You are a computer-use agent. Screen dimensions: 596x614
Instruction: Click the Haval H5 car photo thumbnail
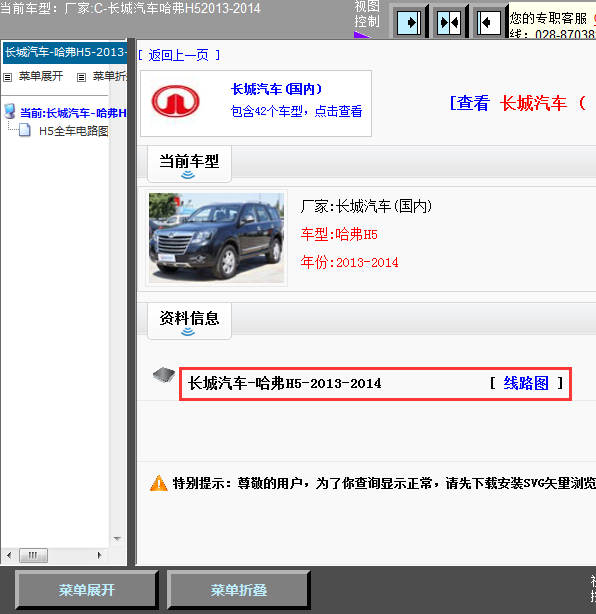point(216,238)
